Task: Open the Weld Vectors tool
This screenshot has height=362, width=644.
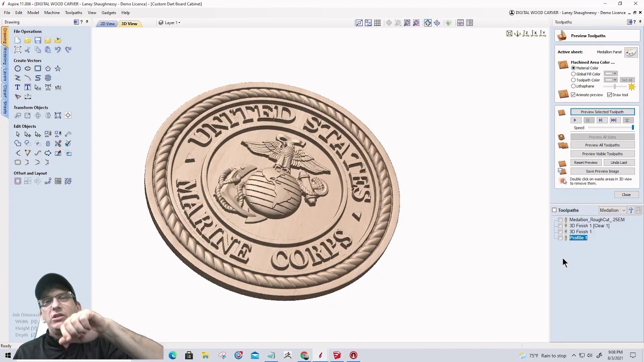Action: tap(18, 144)
